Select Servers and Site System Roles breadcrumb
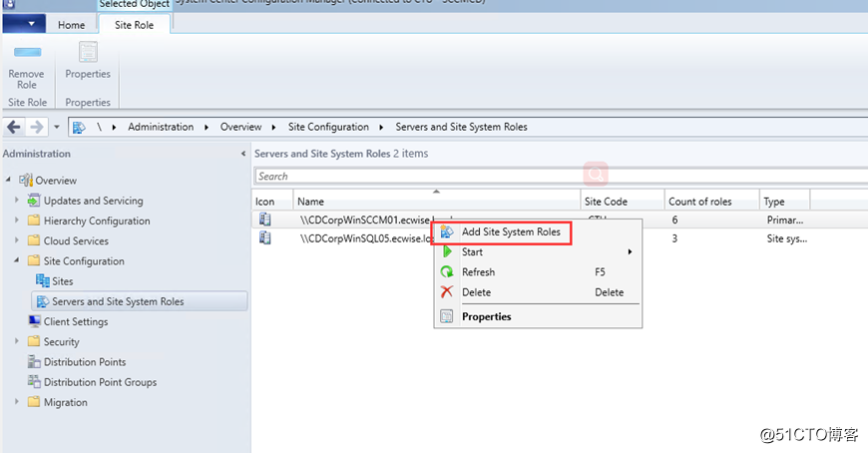This screenshot has width=868, height=453. tap(461, 127)
